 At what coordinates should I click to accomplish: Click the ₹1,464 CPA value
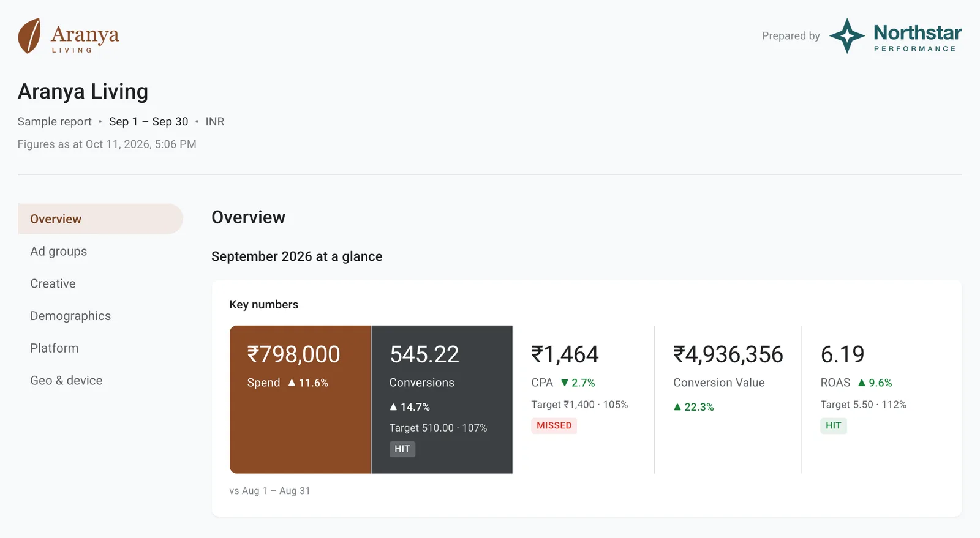(565, 354)
